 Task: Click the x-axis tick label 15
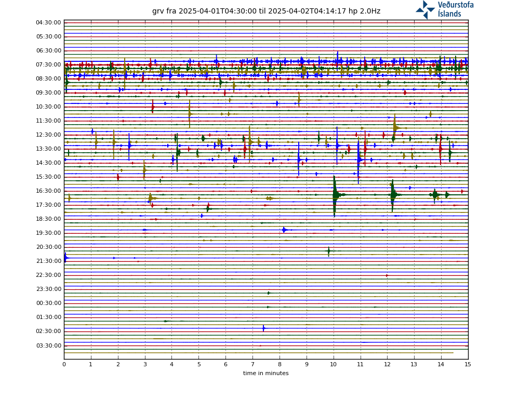(468, 364)
